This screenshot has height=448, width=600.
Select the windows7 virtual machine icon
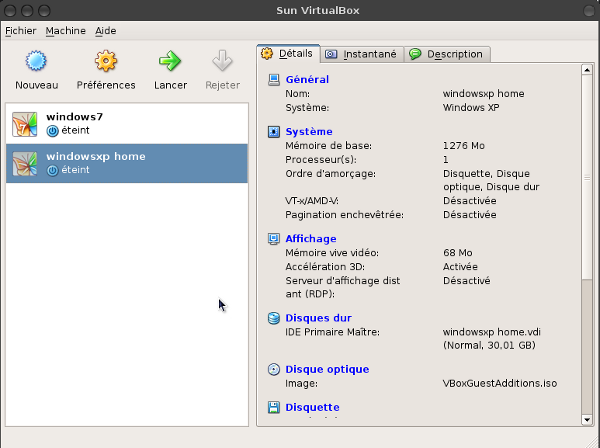24,124
